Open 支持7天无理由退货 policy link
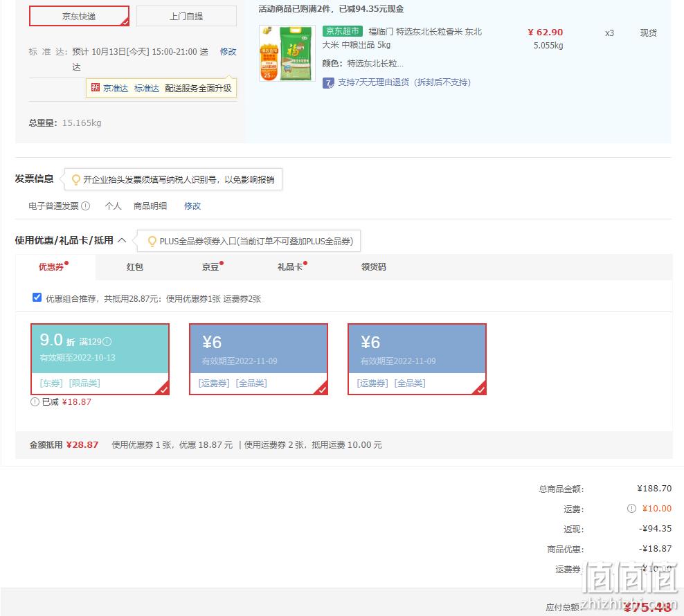Viewport: 684px width, 616px height. coord(404,82)
